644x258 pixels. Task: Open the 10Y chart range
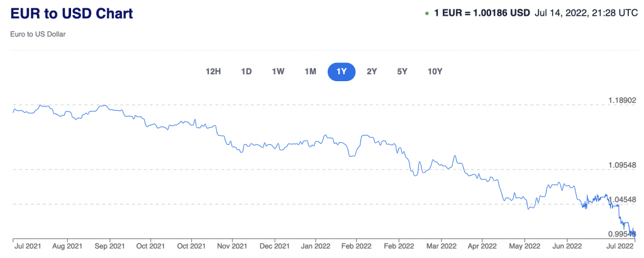(435, 71)
